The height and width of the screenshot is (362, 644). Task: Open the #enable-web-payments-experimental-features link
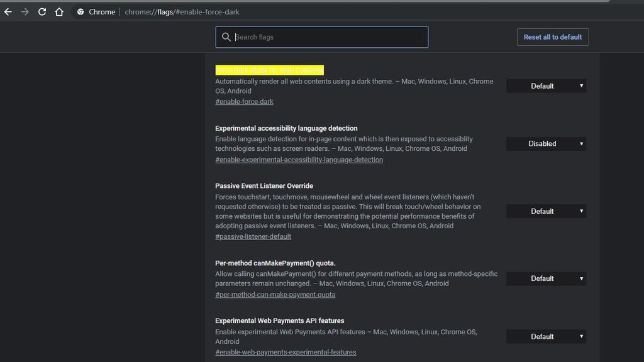(287, 353)
